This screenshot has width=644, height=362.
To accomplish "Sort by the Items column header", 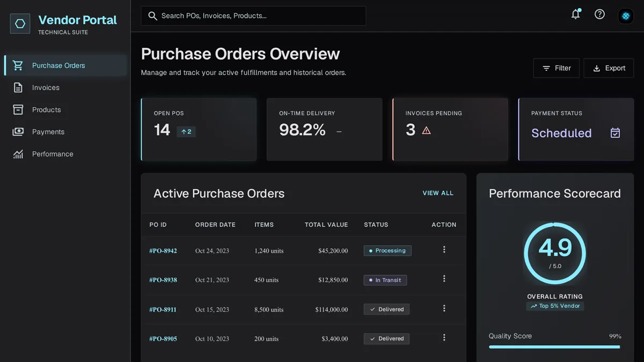I will pyautogui.click(x=264, y=225).
